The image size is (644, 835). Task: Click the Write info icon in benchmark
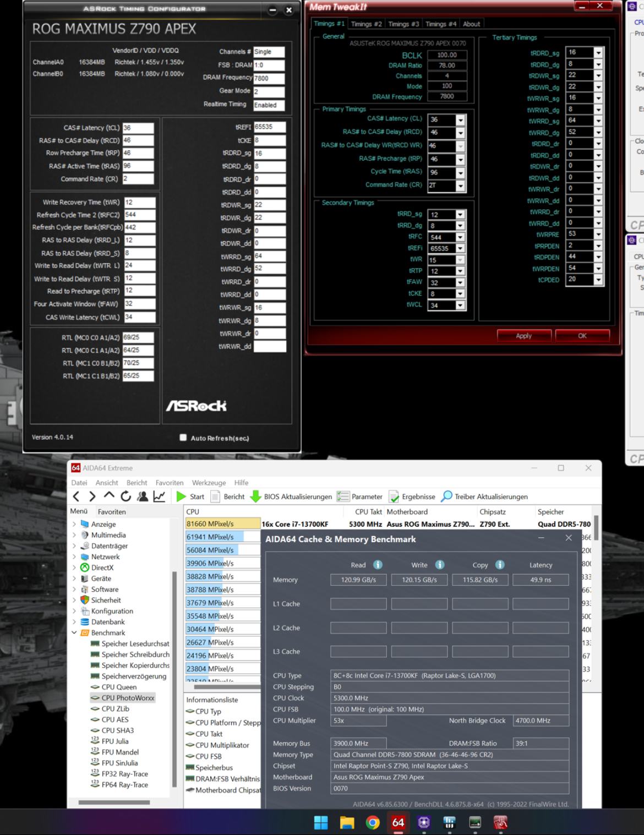pyautogui.click(x=440, y=565)
